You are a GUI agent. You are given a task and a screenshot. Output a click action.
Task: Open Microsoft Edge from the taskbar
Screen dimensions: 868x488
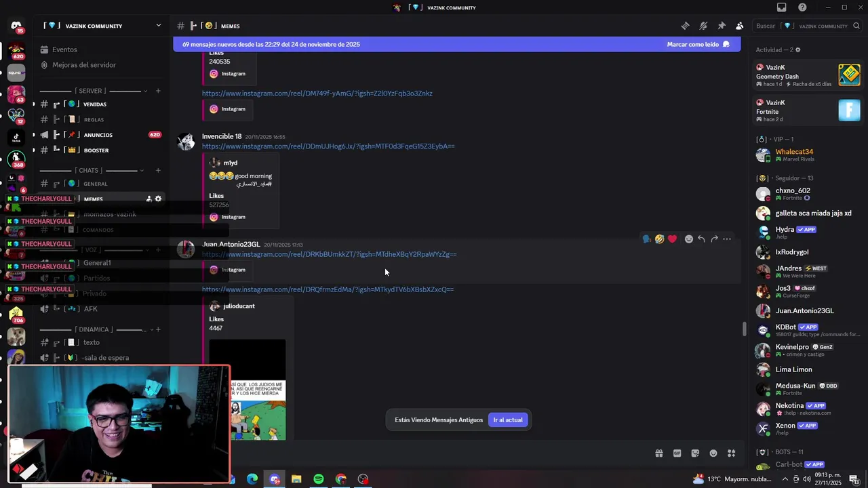(x=252, y=479)
